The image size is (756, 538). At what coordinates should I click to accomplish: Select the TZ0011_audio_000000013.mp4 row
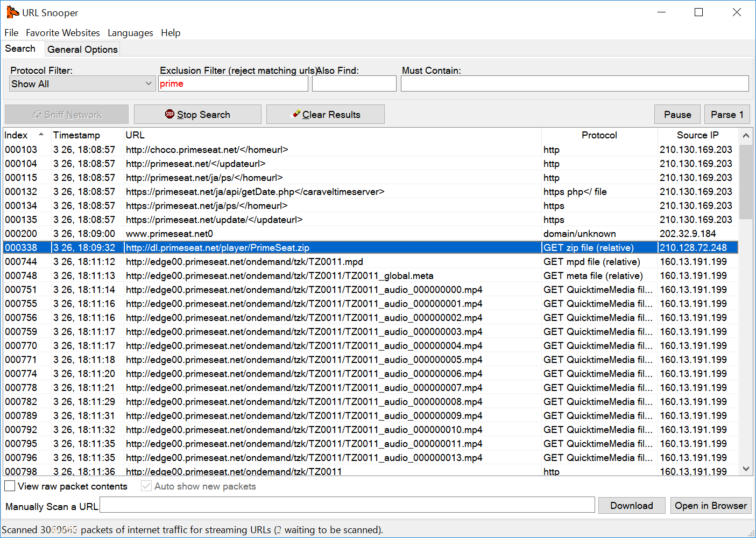click(371, 458)
